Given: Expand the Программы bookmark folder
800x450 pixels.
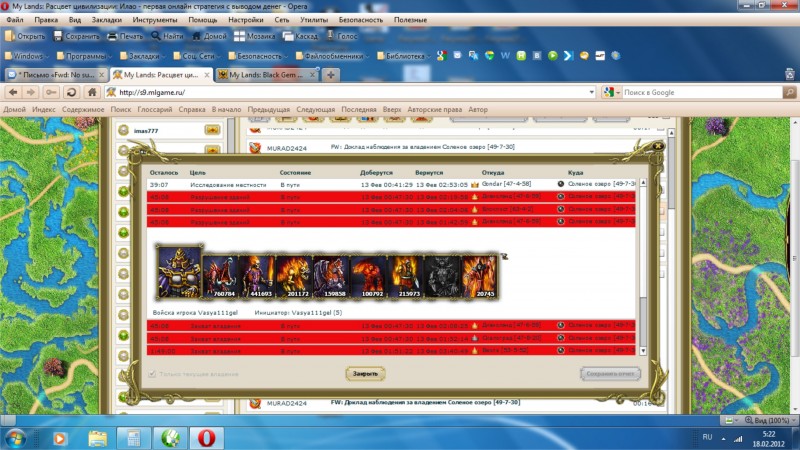Looking at the screenshot, I should coord(84,56).
